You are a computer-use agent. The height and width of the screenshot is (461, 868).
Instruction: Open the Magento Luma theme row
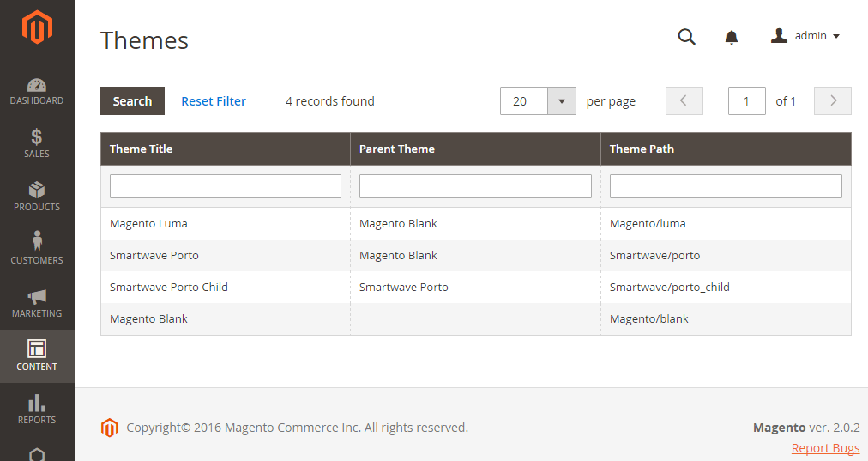point(475,224)
